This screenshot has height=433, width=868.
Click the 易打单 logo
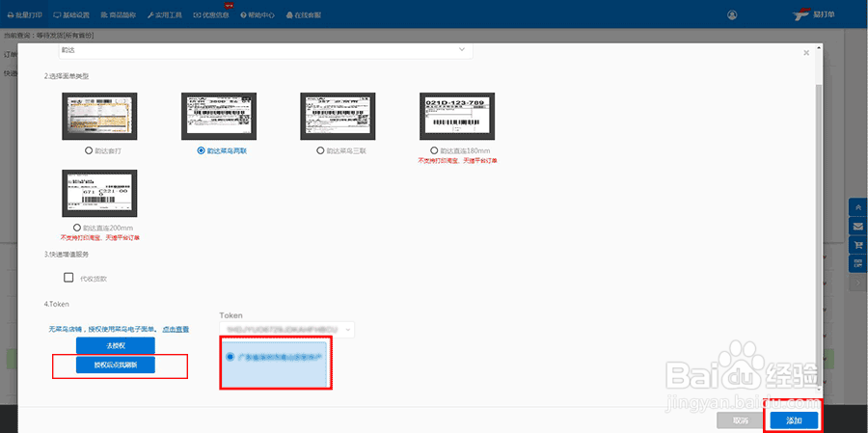(813, 14)
